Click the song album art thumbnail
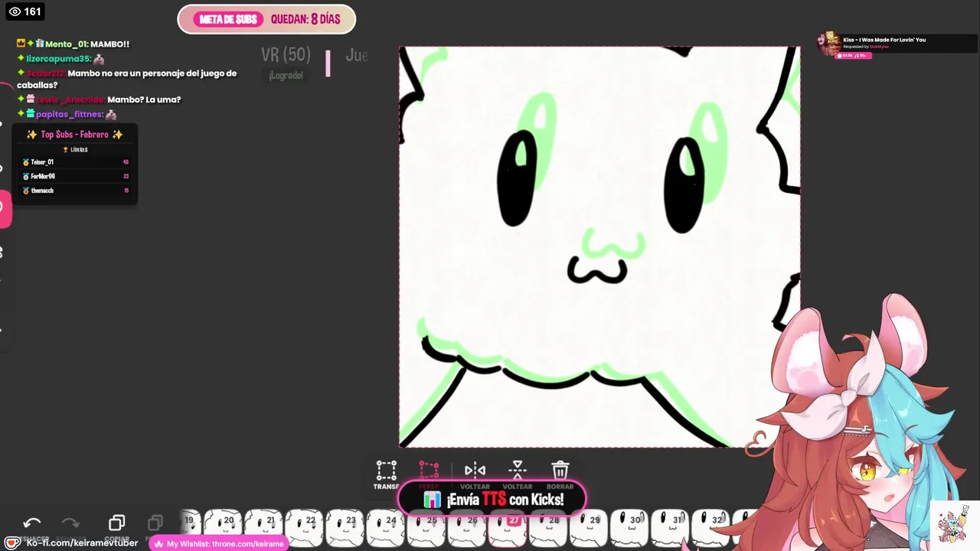Image resolution: width=980 pixels, height=551 pixels. (x=829, y=44)
